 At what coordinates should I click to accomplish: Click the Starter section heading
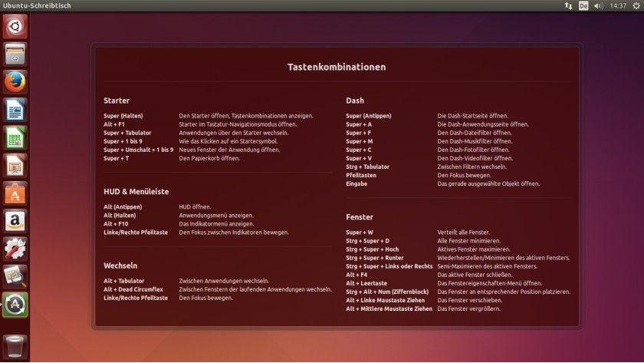coord(117,101)
